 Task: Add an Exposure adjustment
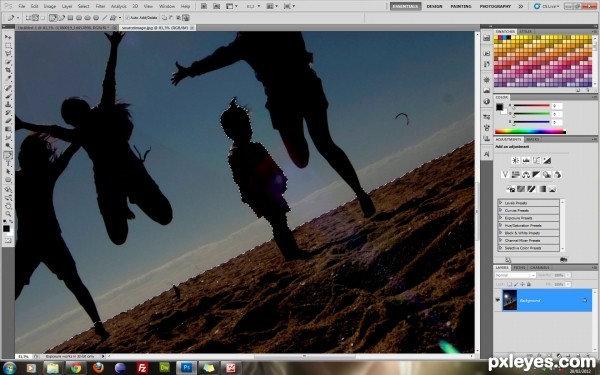pyautogui.click(x=547, y=160)
